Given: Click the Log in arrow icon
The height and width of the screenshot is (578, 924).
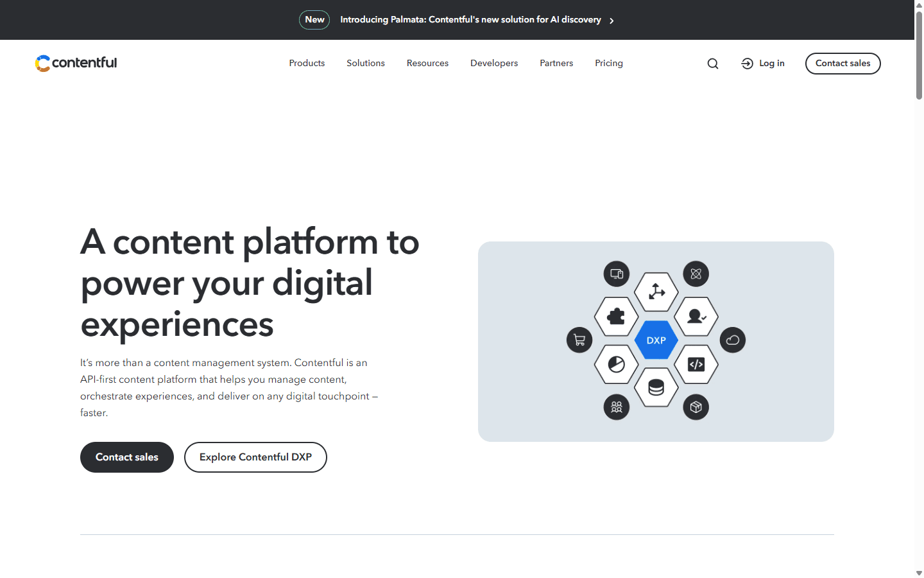Looking at the screenshot, I should click(747, 64).
